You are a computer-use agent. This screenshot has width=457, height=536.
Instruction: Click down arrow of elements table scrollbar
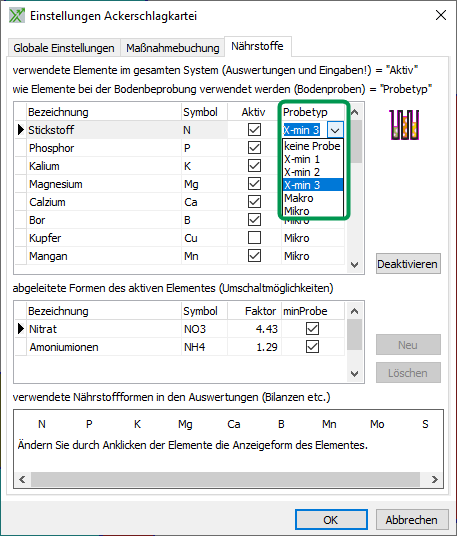coord(354,265)
